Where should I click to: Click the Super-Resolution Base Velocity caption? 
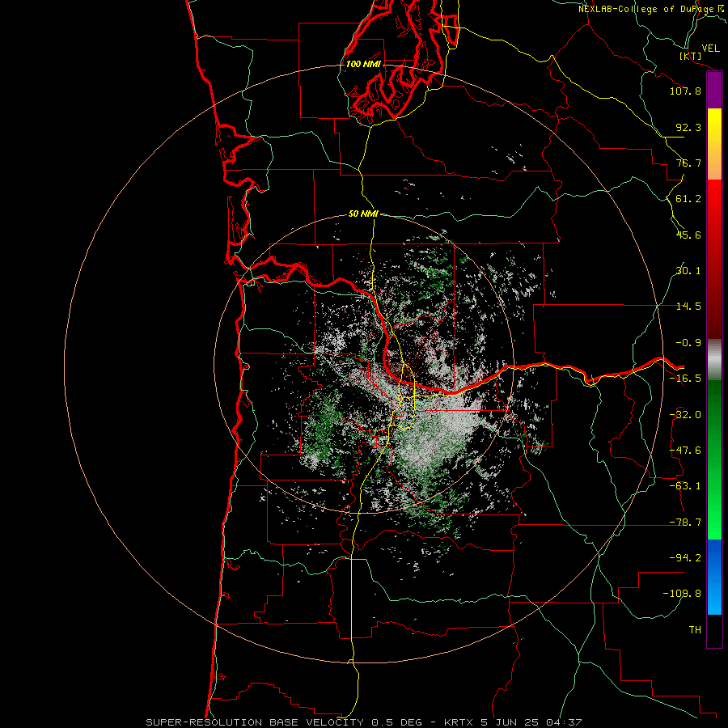[x=363, y=722]
